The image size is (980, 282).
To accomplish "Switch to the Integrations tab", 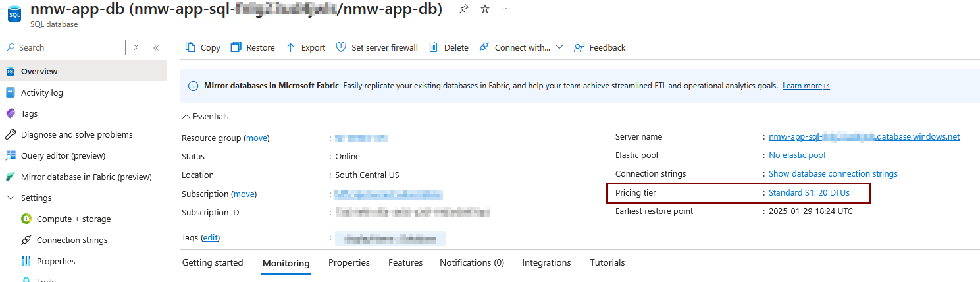I will click(x=546, y=262).
